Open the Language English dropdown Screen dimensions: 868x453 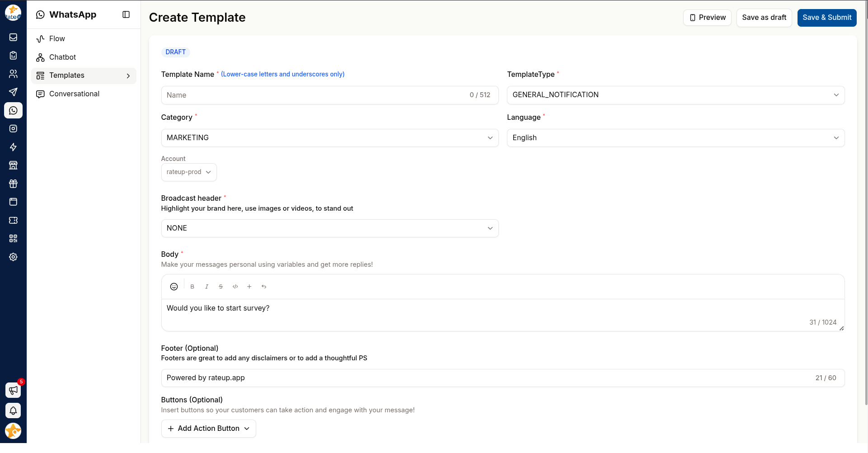pos(676,138)
